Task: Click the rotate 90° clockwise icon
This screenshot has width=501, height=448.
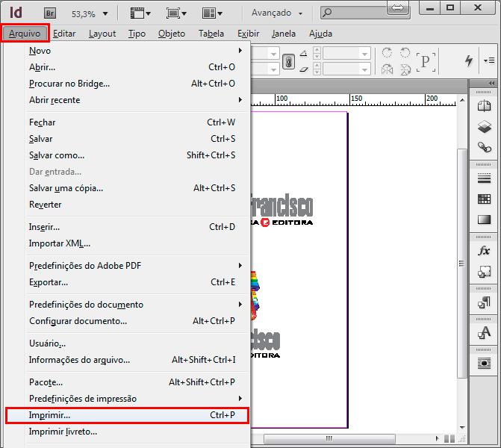Action: (387, 52)
